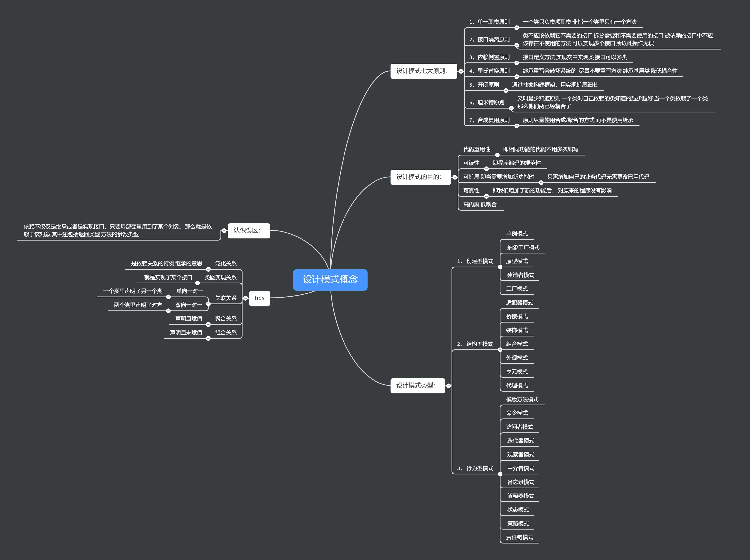Image resolution: width=750 pixels, height=560 pixels.
Task: Select the tips topic box
Action: coord(259,298)
